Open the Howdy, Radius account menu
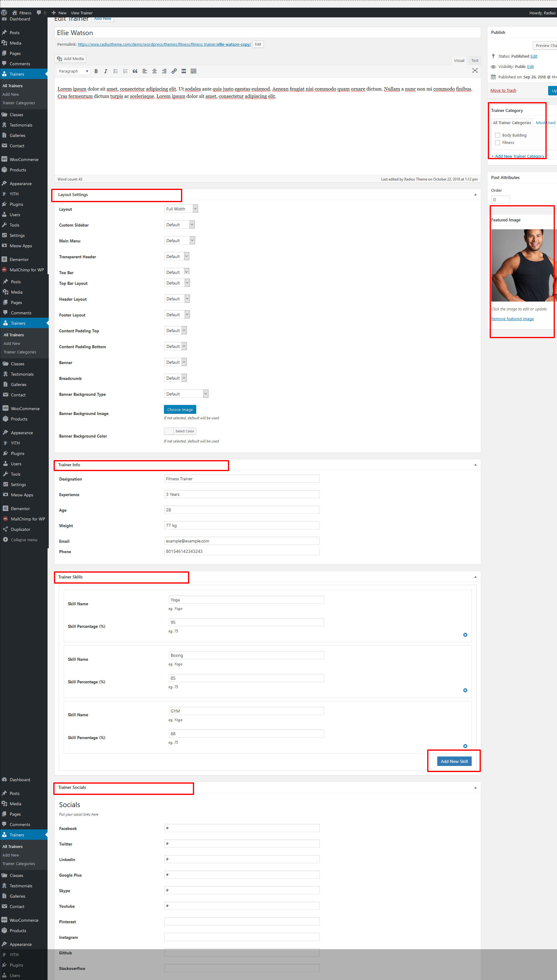This screenshot has height=980, width=557. (x=542, y=13)
